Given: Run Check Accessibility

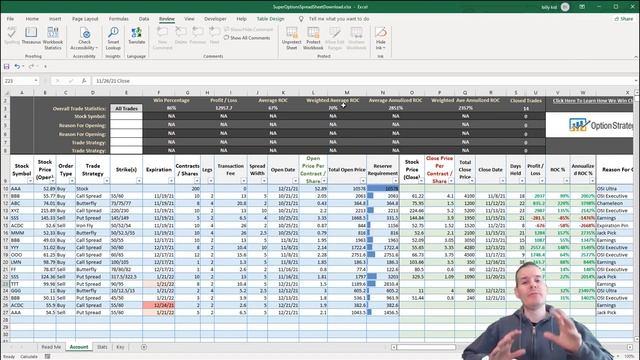Looking at the screenshot, I should (84, 38).
